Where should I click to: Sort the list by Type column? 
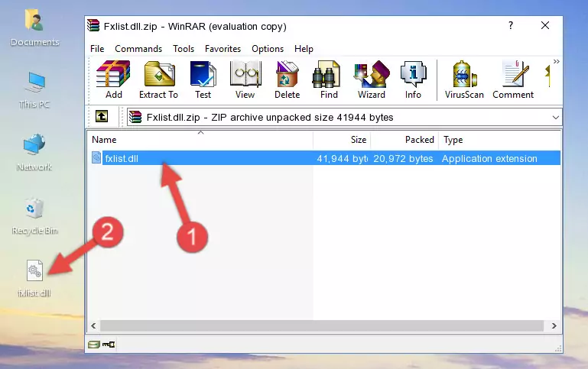(499, 140)
